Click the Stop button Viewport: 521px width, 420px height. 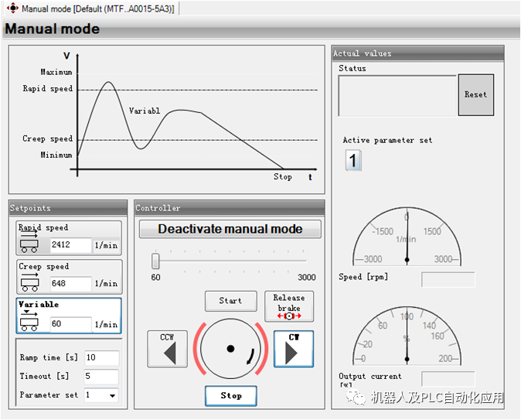point(231,396)
